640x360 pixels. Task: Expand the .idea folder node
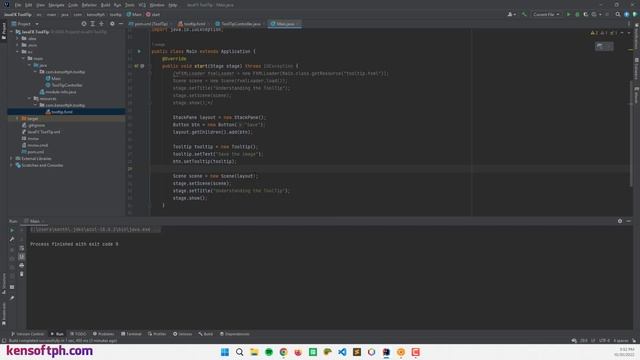click(18, 38)
